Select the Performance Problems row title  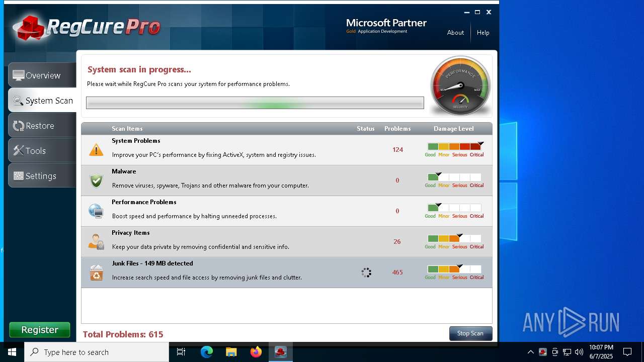coord(144,202)
